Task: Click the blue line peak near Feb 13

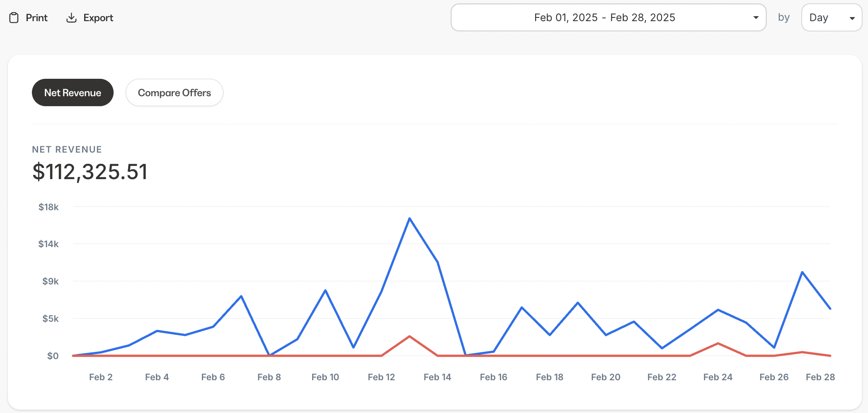Action: tap(410, 219)
